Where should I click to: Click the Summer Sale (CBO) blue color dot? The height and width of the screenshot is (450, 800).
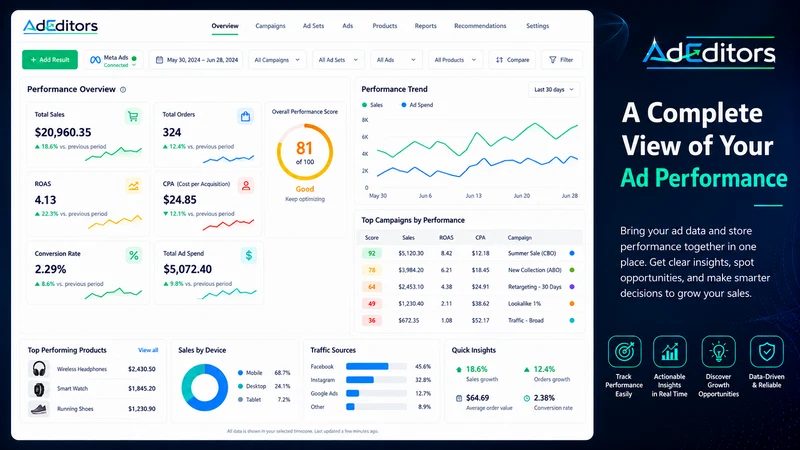[572, 253]
